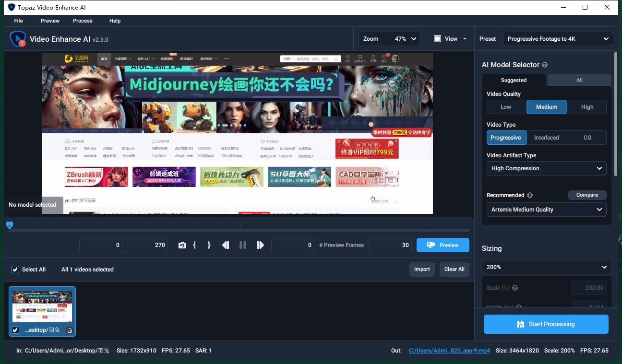Open the Preset Progressive Footage to 4K dropdown
Screen dimensions: 622x364
coord(558,39)
